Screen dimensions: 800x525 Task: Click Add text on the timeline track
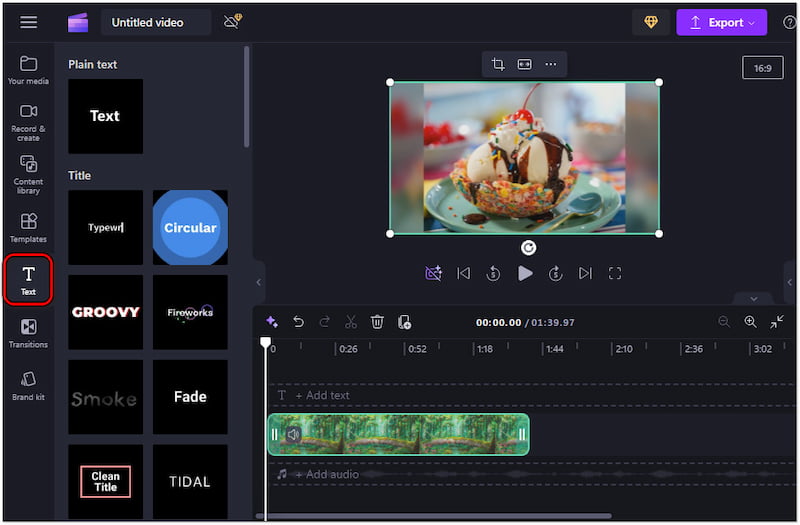tap(321, 395)
